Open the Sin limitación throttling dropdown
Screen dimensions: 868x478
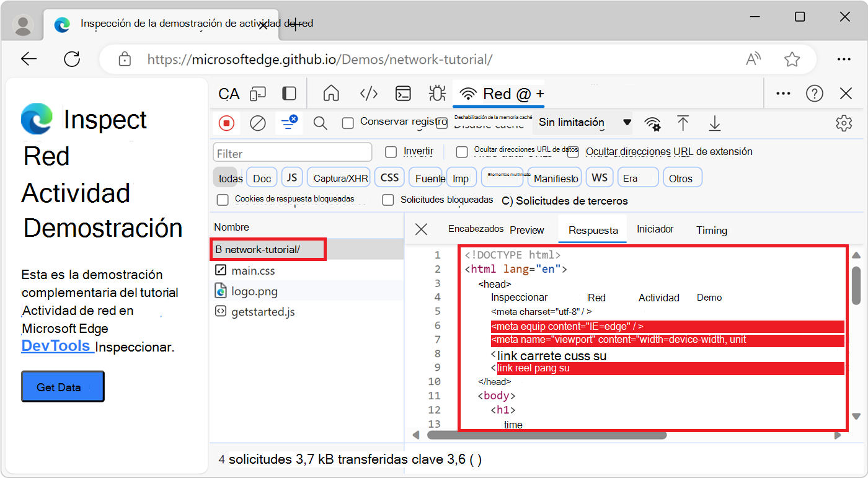pos(583,123)
